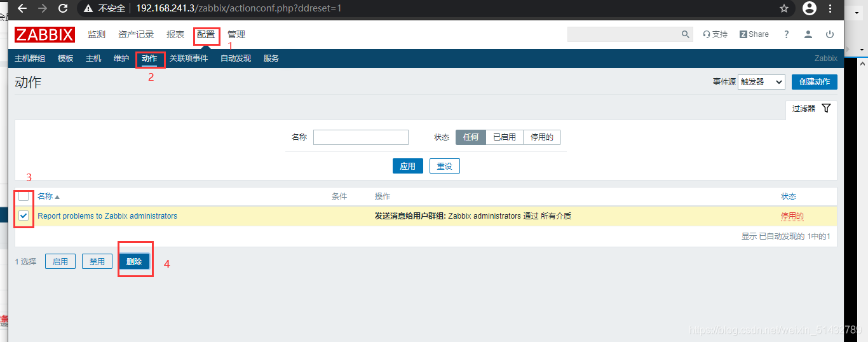
Task: Toggle the select-all checkbox in header
Action: pos(24,196)
